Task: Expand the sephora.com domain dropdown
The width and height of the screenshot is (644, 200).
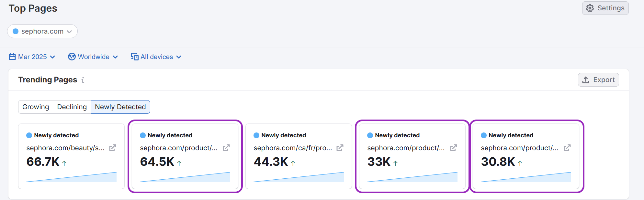Action: [69, 32]
